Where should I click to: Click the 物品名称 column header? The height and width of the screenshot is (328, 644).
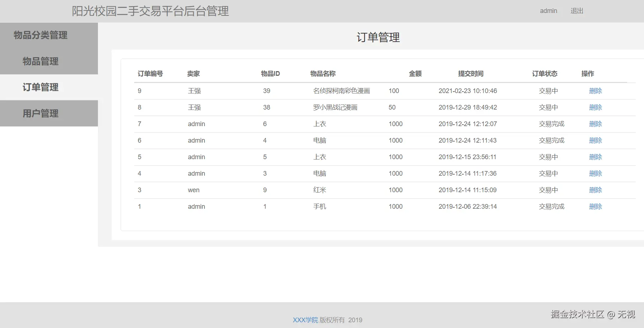click(x=323, y=74)
